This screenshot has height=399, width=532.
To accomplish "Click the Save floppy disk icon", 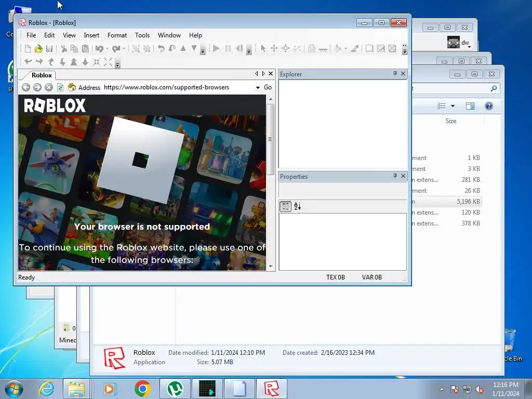I will coord(49,48).
